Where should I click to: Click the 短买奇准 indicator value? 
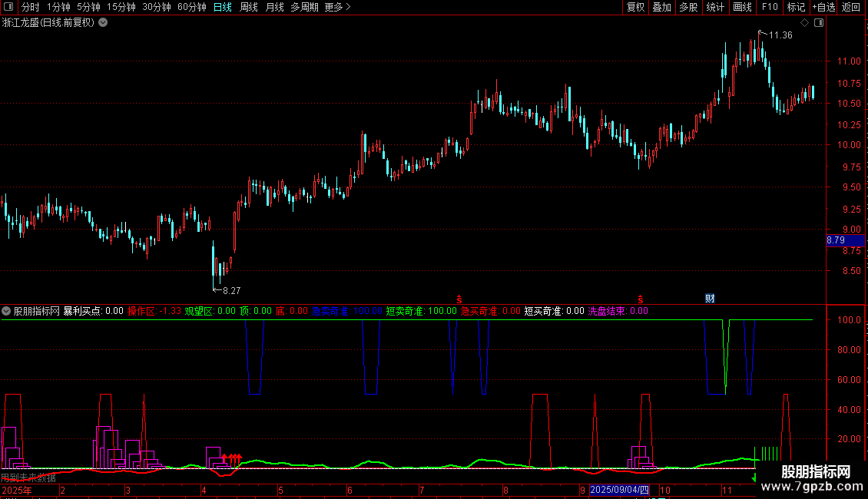pyautogui.click(x=554, y=311)
